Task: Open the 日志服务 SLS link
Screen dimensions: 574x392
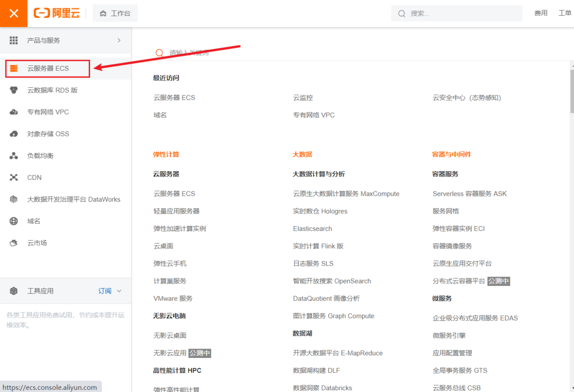Action: (313, 263)
